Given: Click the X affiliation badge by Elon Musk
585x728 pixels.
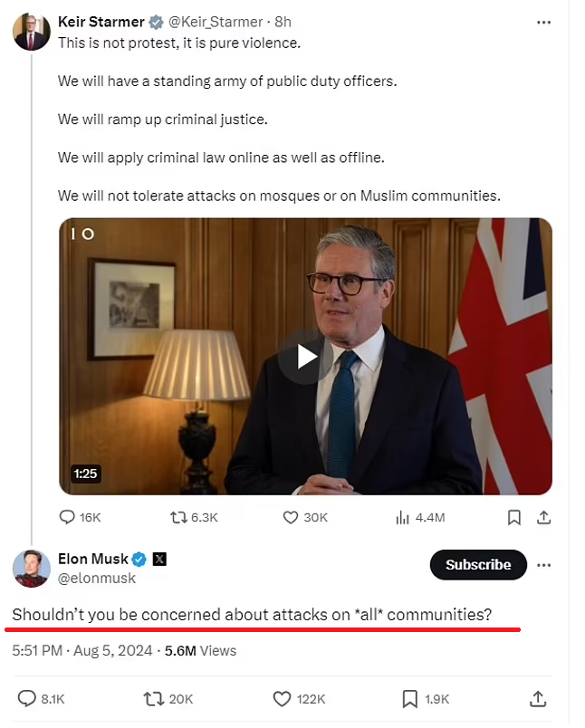Looking at the screenshot, I should pyautogui.click(x=159, y=560).
